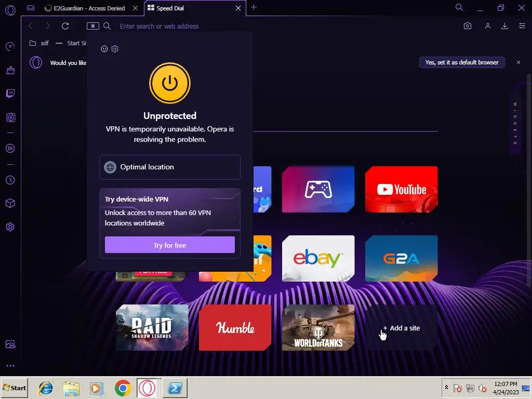The width and height of the screenshot is (532, 399).
Task: Open the RAID Shadow Legends tile
Action: point(152,327)
